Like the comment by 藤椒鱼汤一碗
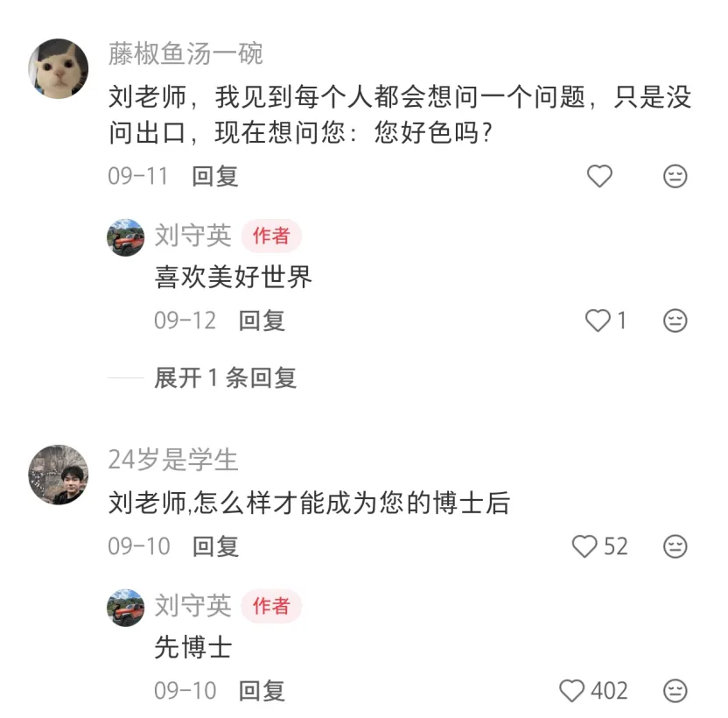This screenshot has width=728, height=718. coord(599,177)
